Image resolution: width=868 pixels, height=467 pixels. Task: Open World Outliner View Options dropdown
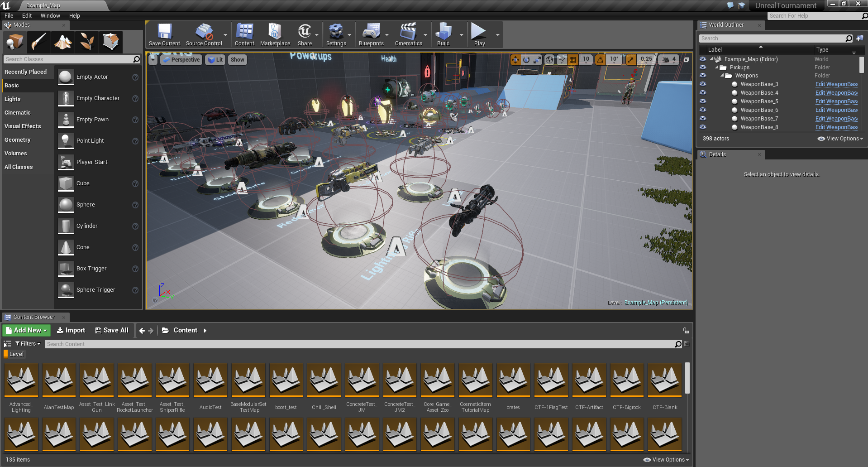(840, 139)
